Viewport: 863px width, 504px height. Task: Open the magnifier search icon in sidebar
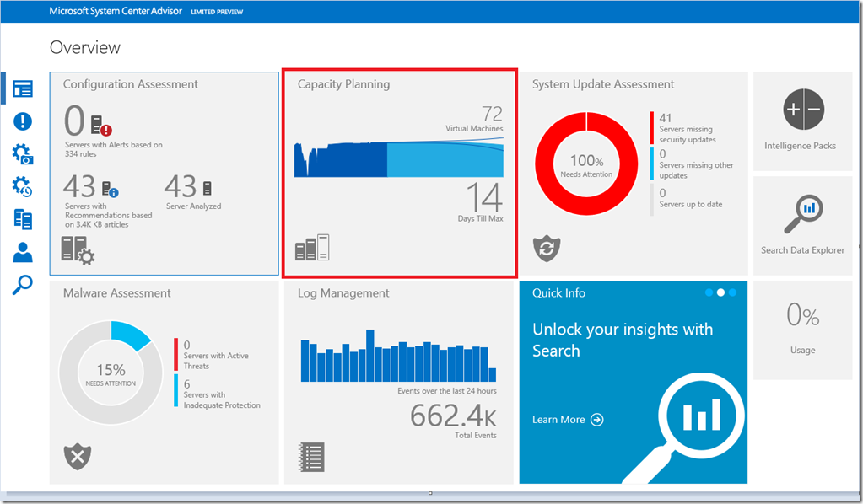pyautogui.click(x=23, y=284)
